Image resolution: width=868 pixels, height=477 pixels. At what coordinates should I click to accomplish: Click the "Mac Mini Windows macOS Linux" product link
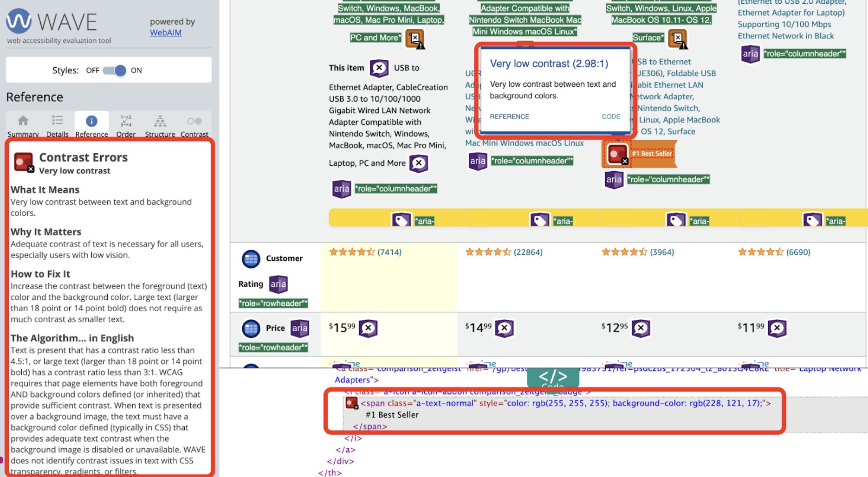525,143
